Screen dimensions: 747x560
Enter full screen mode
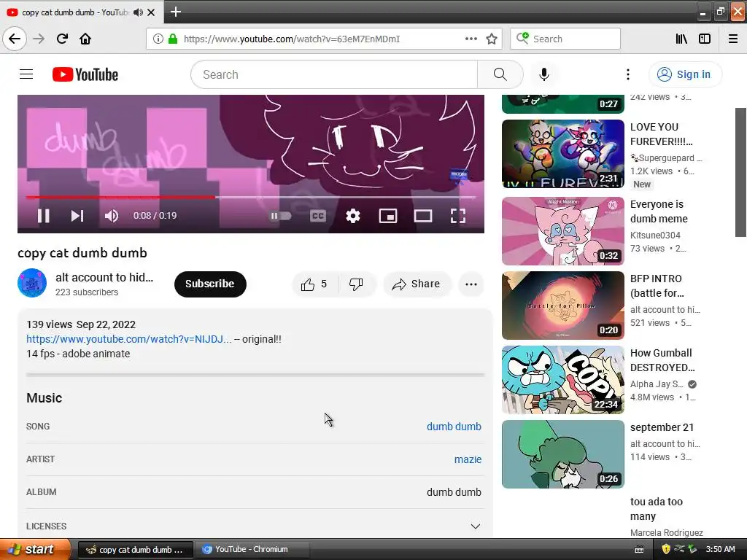tap(458, 216)
